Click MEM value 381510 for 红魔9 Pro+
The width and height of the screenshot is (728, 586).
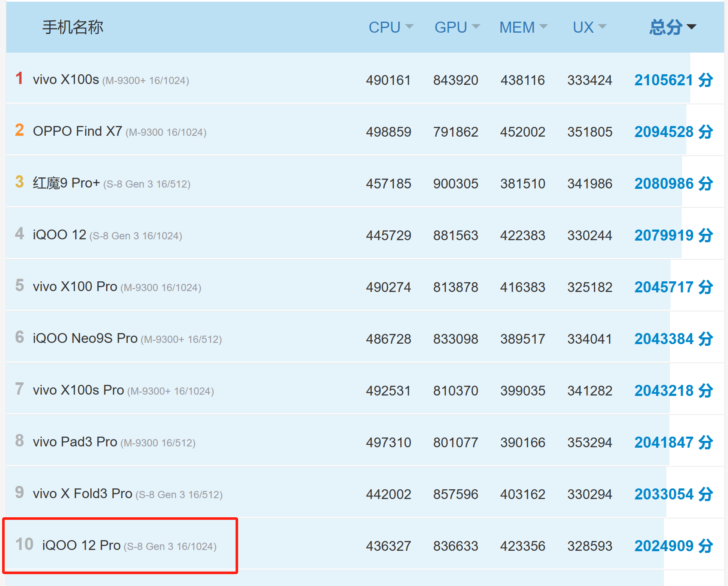pyautogui.click(x=523, y=184)
